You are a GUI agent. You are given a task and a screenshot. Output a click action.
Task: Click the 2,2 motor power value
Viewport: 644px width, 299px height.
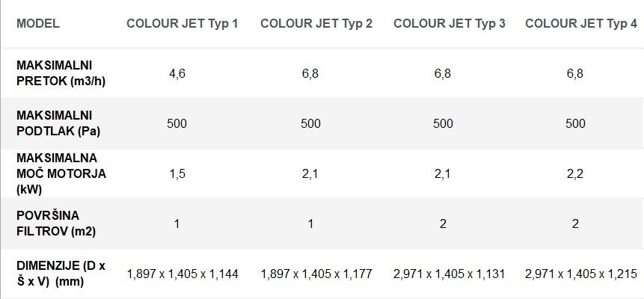(575, 173)
